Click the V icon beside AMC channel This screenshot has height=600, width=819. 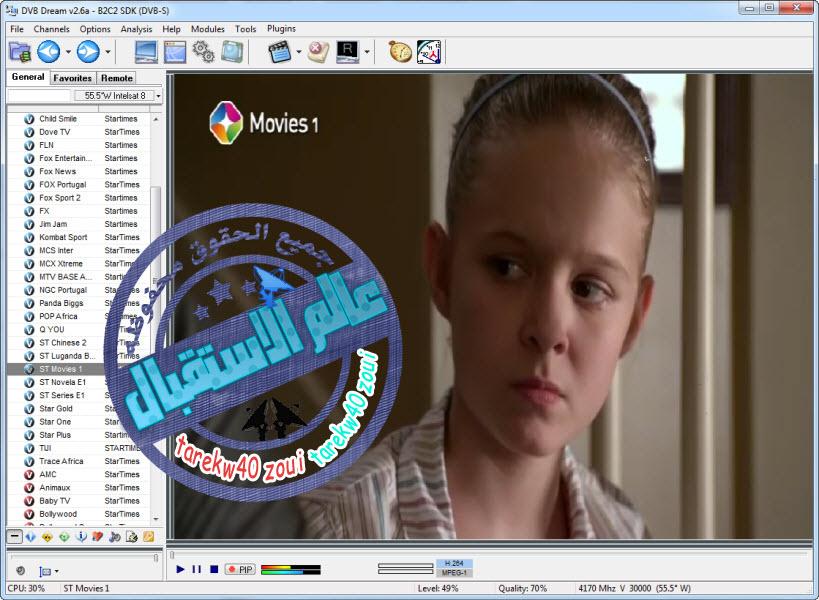[x=30, y=475]
